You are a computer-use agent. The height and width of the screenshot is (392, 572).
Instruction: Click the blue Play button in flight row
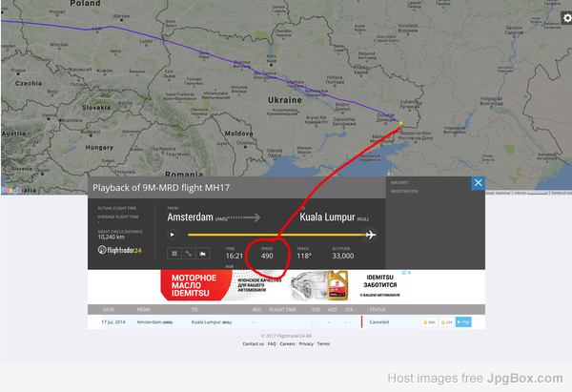pos(463,322)
